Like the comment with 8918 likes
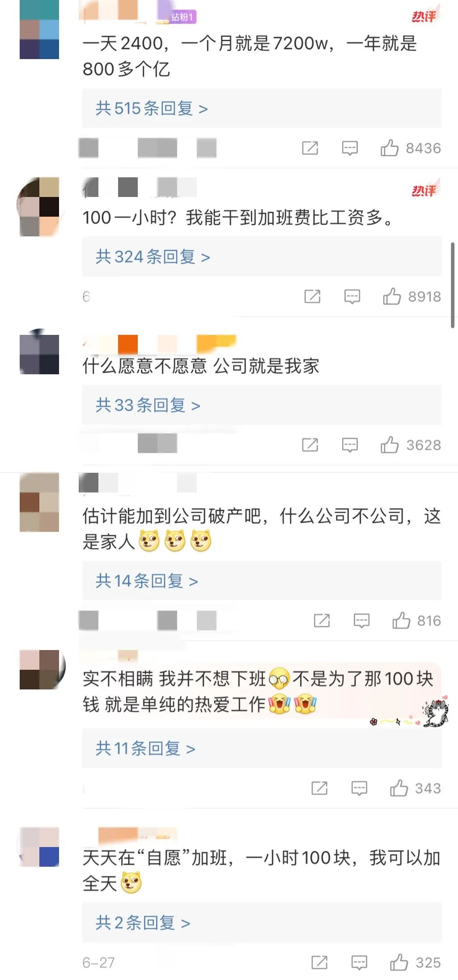 point(392,296)
